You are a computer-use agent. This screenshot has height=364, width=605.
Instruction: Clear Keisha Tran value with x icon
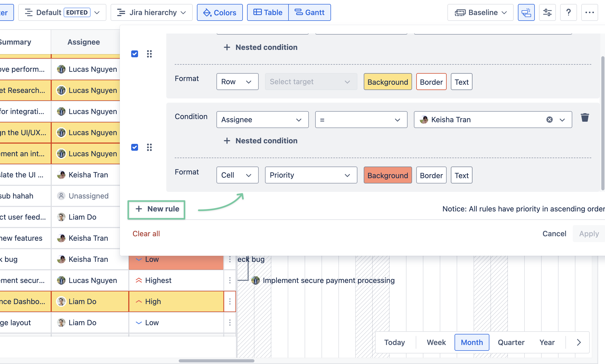click(549, 120)
